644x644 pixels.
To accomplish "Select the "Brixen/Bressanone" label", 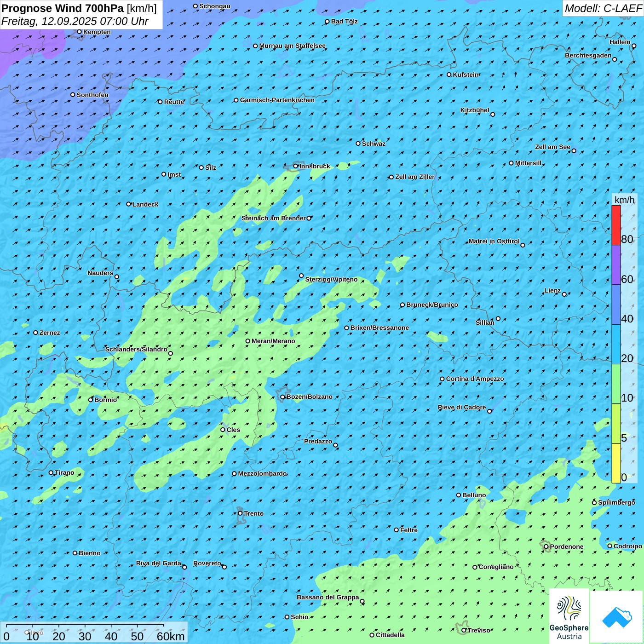I will [x=380, y=328].
